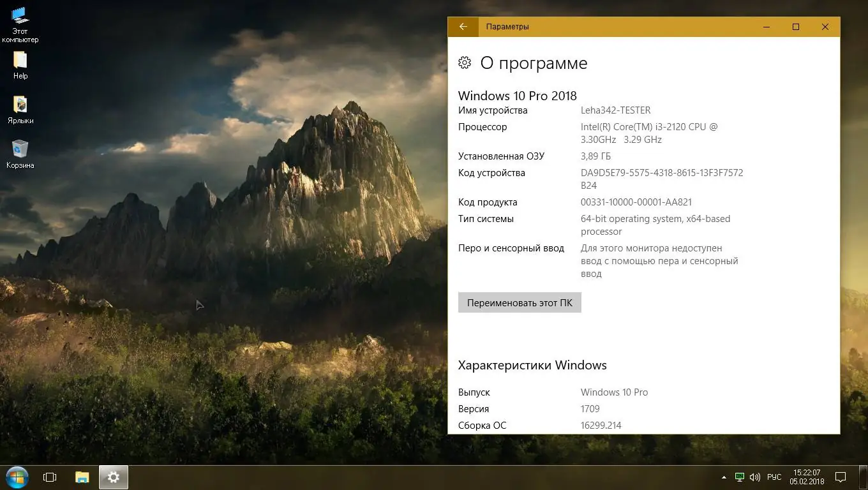The width and height of the screenshot is (868, 490).
Task: Launch File Explorer from the taskbar
Action: (82, 477)
